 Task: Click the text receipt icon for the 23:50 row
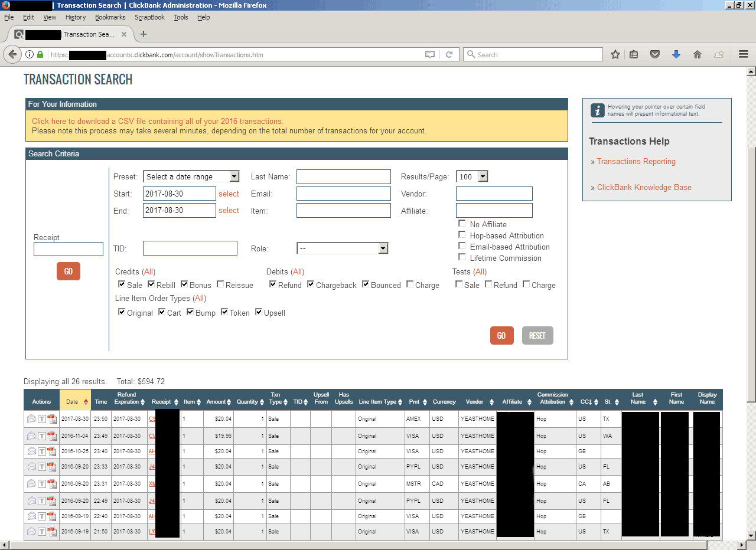[41, 419]
